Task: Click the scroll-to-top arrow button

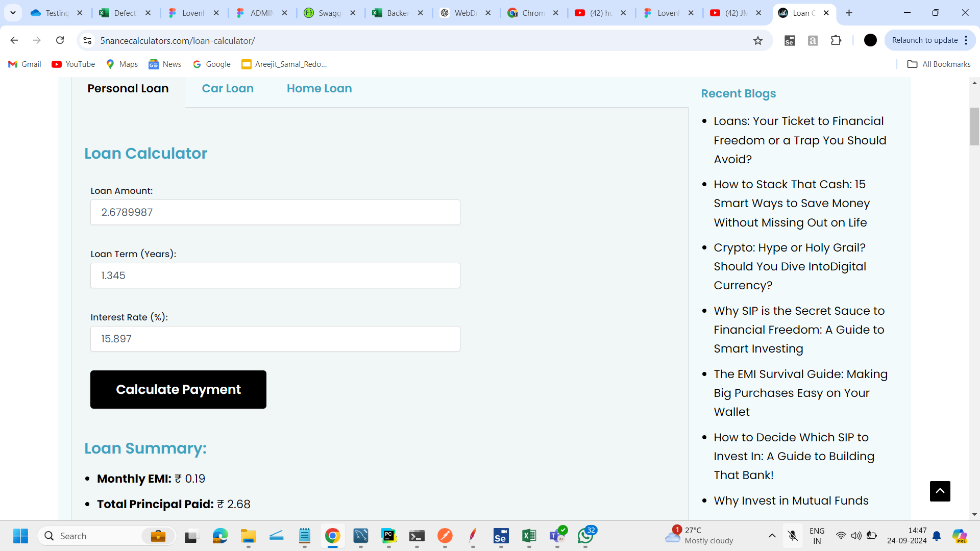Action: pos(940,491)
